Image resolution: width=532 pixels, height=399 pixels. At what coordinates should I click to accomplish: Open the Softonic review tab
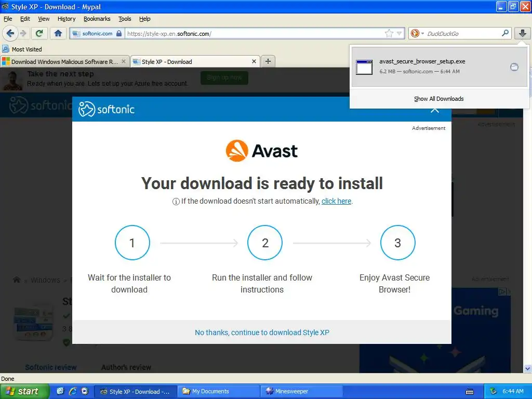[51, 367]
